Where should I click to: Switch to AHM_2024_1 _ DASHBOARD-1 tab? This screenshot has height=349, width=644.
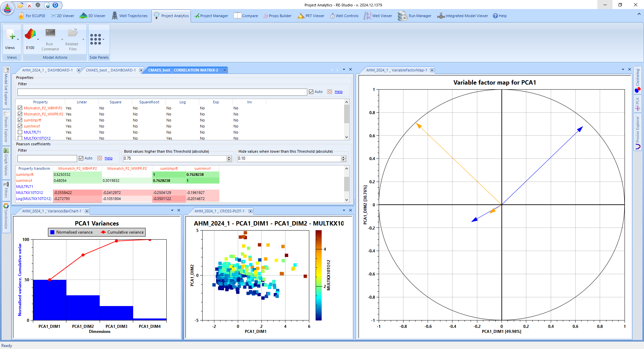[x=47, y=70]
